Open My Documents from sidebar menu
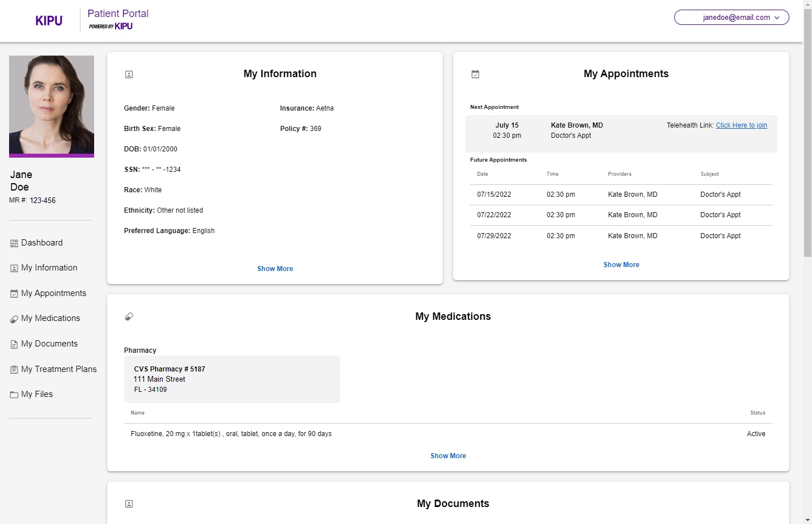 [x=49, y=344]
